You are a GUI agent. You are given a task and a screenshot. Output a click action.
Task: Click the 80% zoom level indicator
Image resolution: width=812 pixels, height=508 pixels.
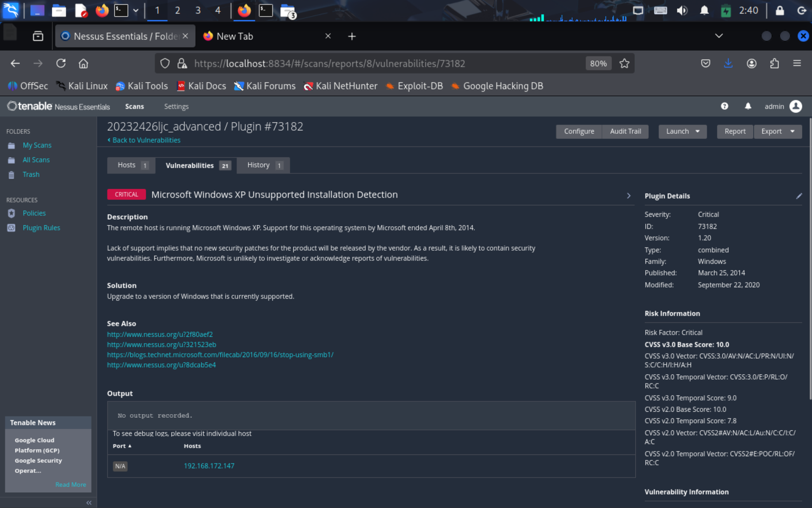[x=598, y=63]
